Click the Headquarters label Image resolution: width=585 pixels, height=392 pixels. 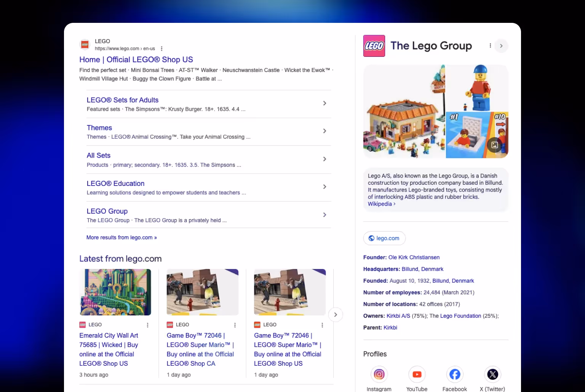pyautogui.click(x=382, y=269)
